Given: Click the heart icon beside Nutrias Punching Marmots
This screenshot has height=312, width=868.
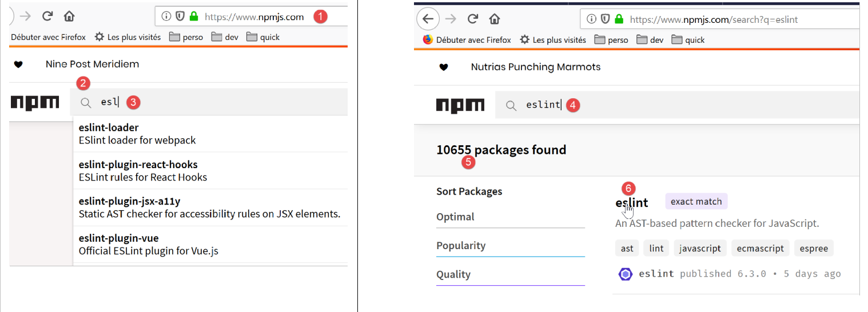Looking at the screenshot, I should [443, 67].
